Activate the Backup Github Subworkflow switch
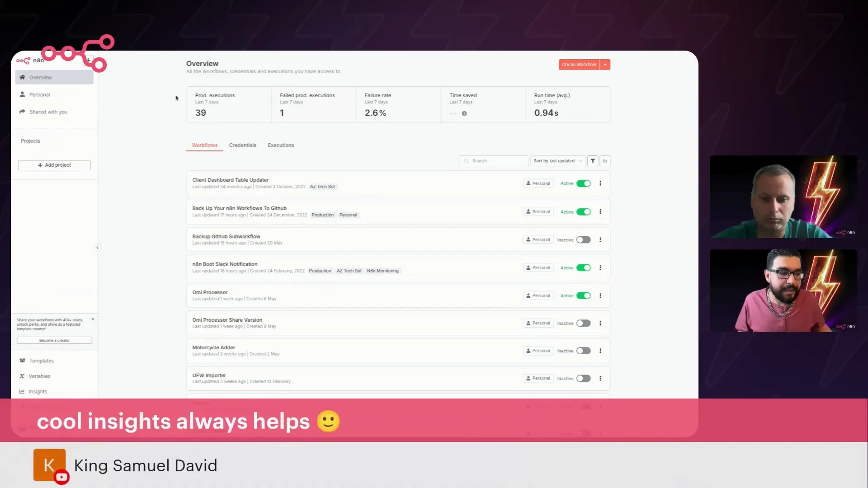This screenshot has width=868, height=488. pos(584,240)
